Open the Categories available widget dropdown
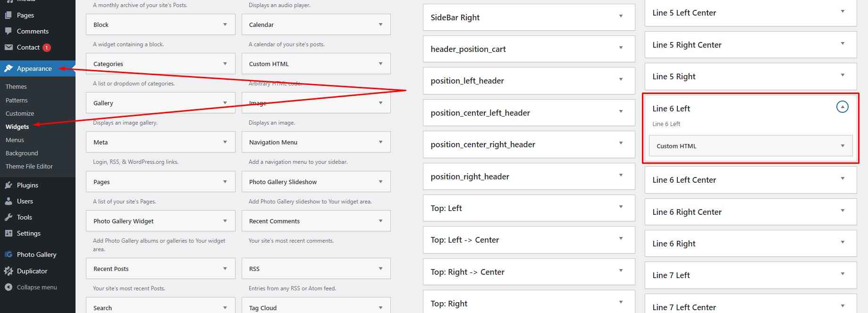 225,64
